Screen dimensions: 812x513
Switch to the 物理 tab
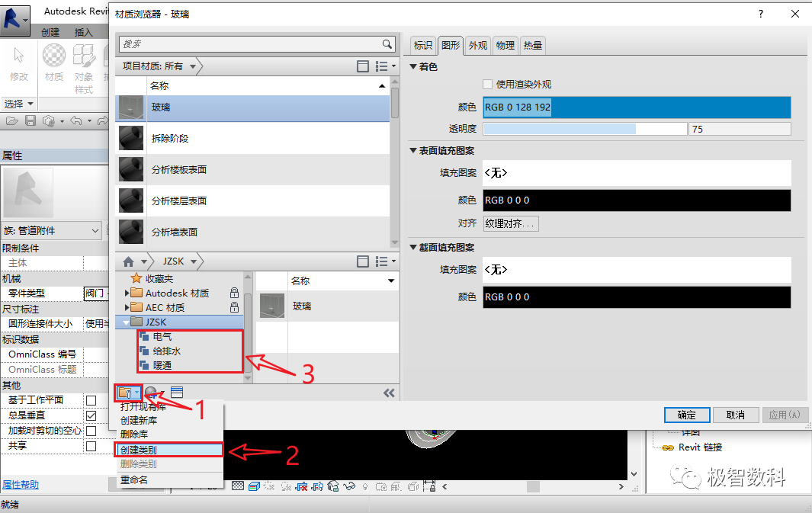pyautogui.click(x=505, y=46)
